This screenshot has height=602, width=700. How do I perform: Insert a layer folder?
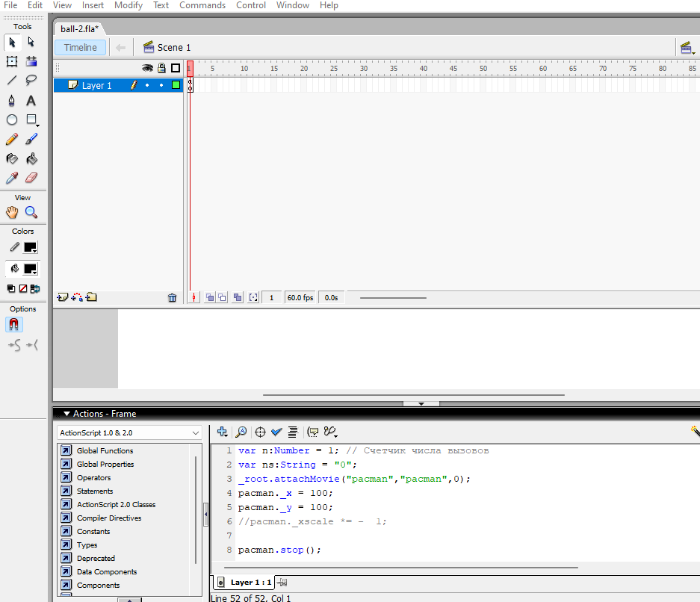(x=92, y=297)
